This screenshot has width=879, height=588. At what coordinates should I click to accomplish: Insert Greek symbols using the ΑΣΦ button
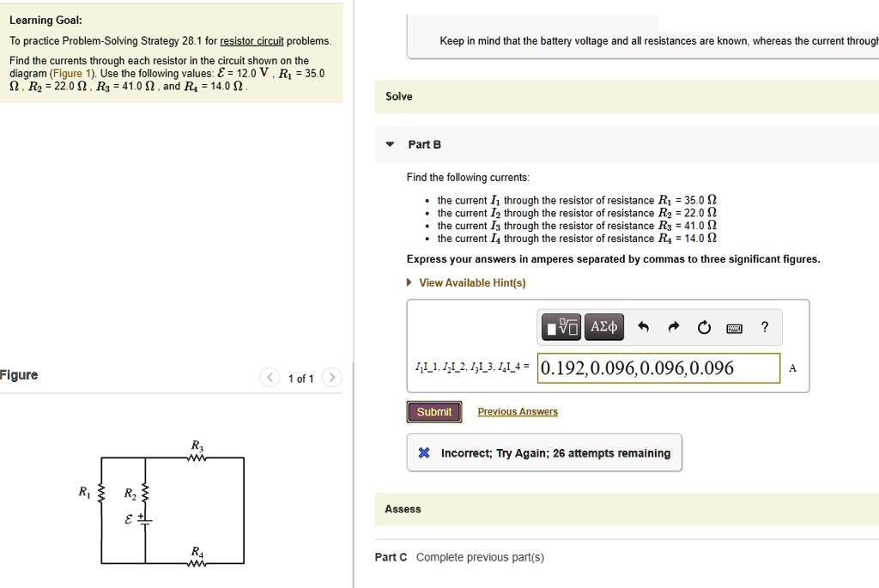pos(604,326)
